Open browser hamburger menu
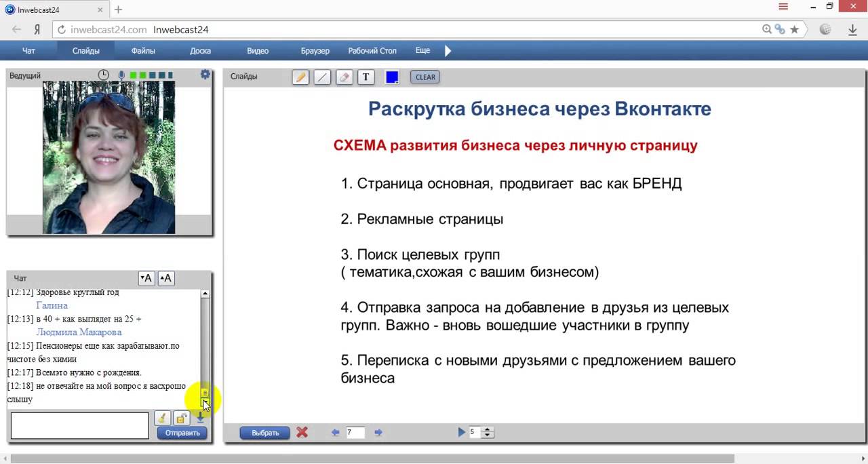868x464 pixels. click(x=783, y=7)
